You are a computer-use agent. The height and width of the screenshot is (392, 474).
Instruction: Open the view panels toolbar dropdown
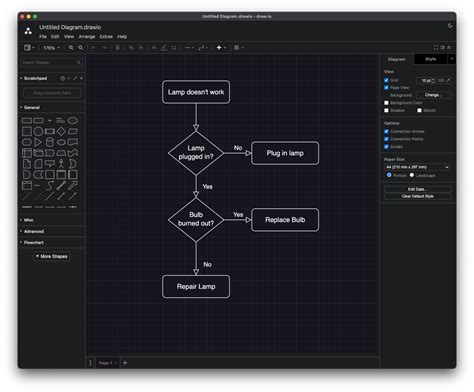pyautogui.click(x=29, y=48)
